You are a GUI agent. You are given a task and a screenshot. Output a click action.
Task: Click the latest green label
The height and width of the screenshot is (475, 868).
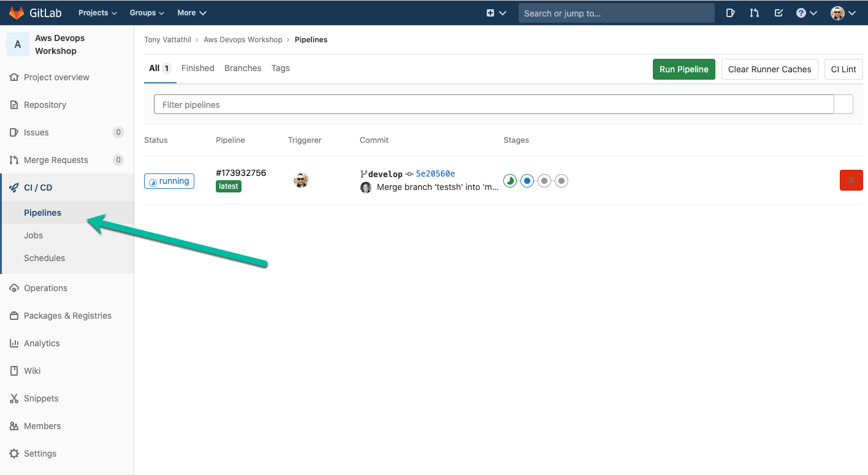tap(229, 186)
